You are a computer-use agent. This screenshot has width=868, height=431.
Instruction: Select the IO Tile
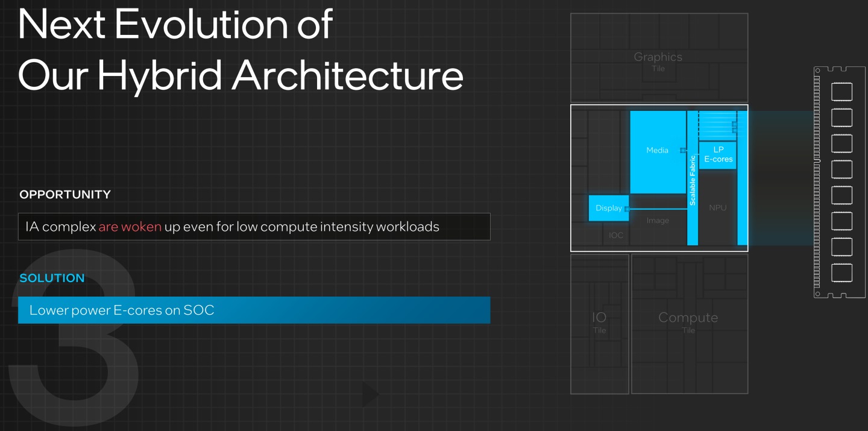[599, 322]
